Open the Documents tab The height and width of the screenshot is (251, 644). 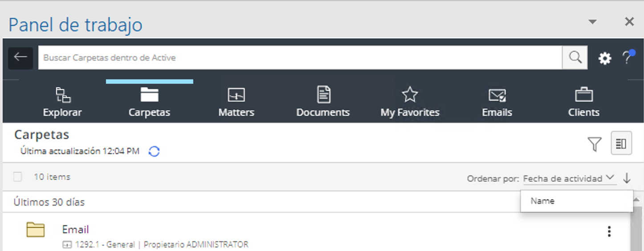(323, 102)
